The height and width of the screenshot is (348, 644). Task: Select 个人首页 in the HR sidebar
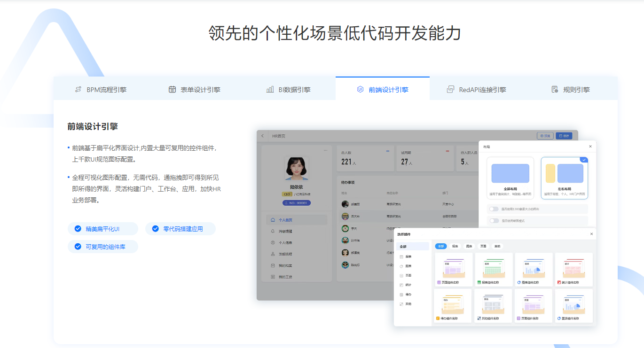pyautogui.click(x=297, y=220)
